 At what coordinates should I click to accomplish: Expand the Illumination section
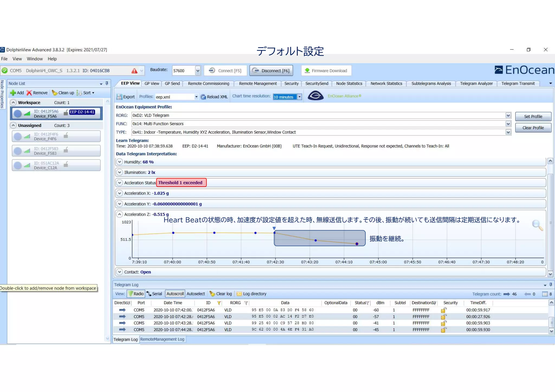coord(120,172)
